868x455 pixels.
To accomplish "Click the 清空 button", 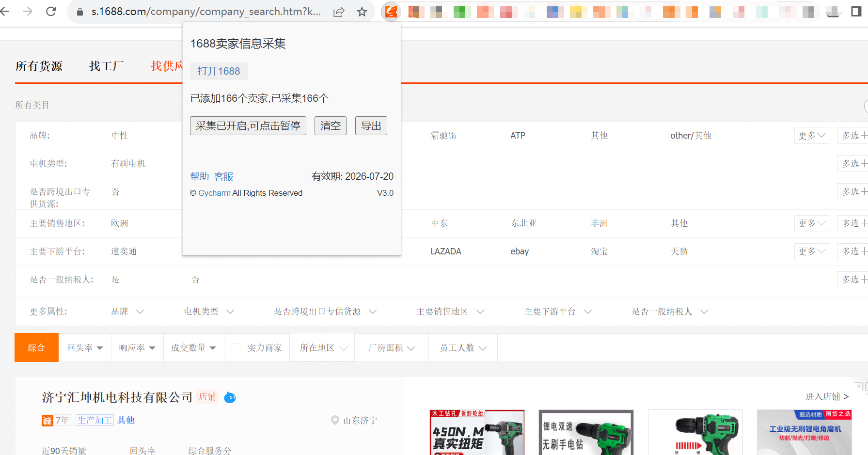I will tap(331, 126).
